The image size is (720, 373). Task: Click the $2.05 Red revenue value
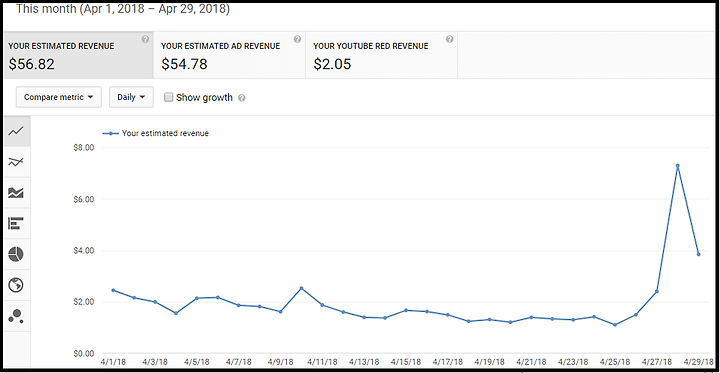332,64
